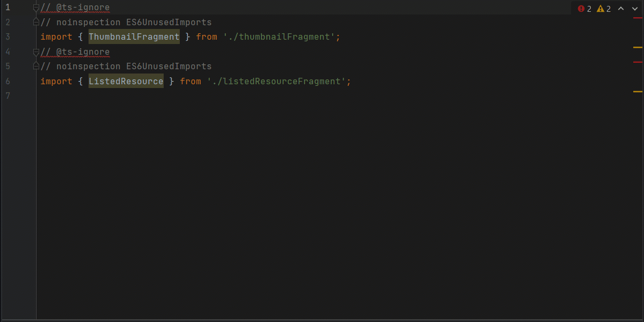644x322 pixels.
Task: Select the highlighted ListedResource identifier
Action: click(126, 81)
